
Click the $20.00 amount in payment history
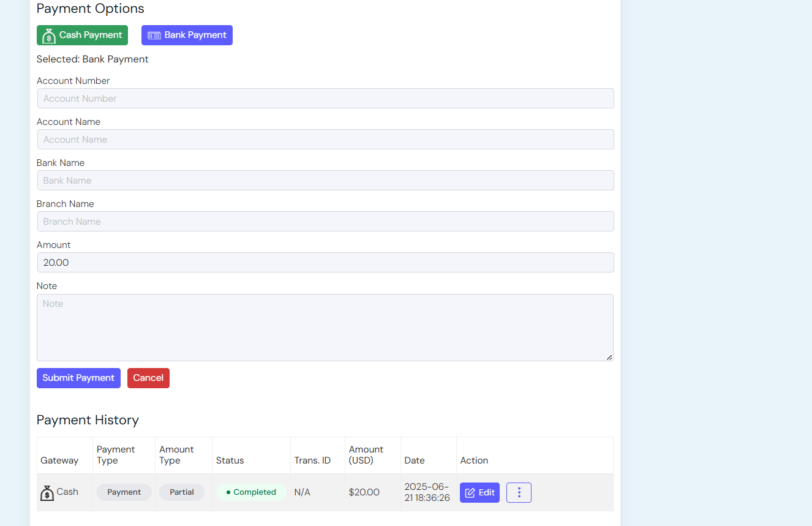tap(364, 492)
